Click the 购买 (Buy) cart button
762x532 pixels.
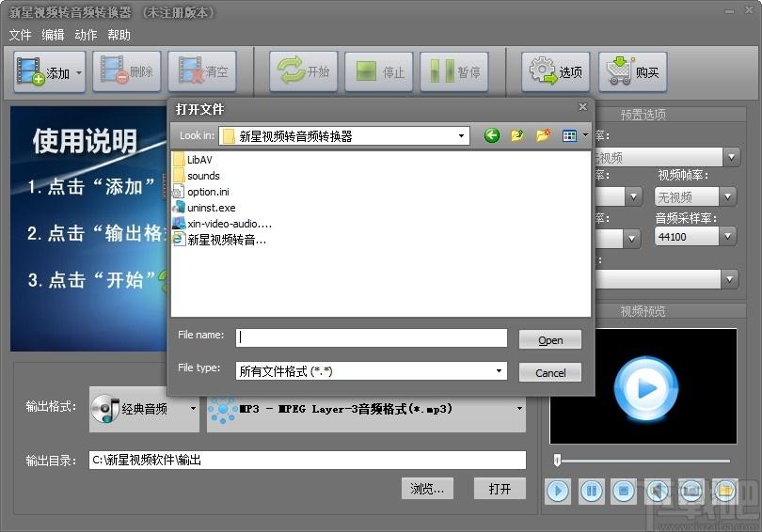(x=633, y=71)
